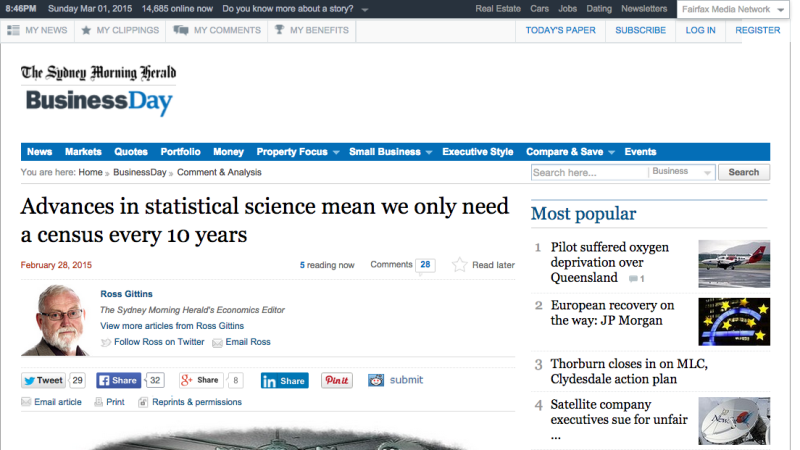Image resolution: width=800 pixels, height=450 pixels.
Task: Click in the 'Search here...' field
Action: click(589, 172)
